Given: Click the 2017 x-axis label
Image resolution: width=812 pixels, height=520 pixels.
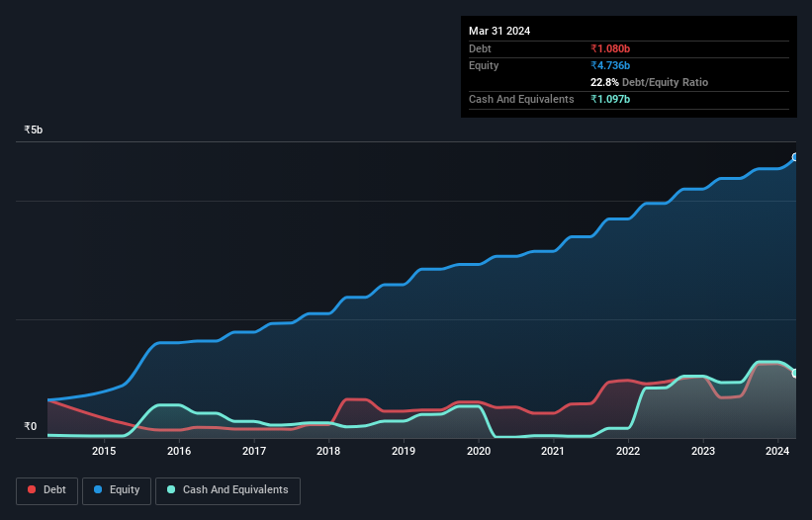Looking at the screenshot, I should 254,451.
